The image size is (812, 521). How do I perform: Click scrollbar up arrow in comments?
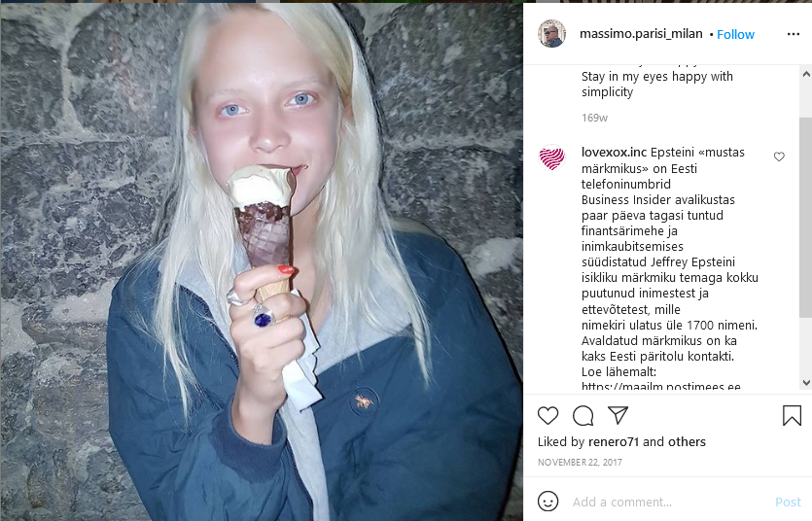(x=806, y=74)
